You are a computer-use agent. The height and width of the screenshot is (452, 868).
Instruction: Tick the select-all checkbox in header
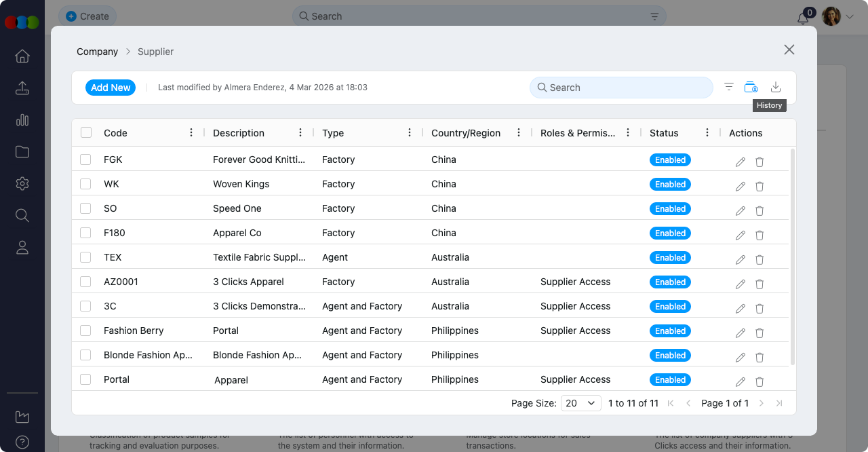(x=86, y=132)
